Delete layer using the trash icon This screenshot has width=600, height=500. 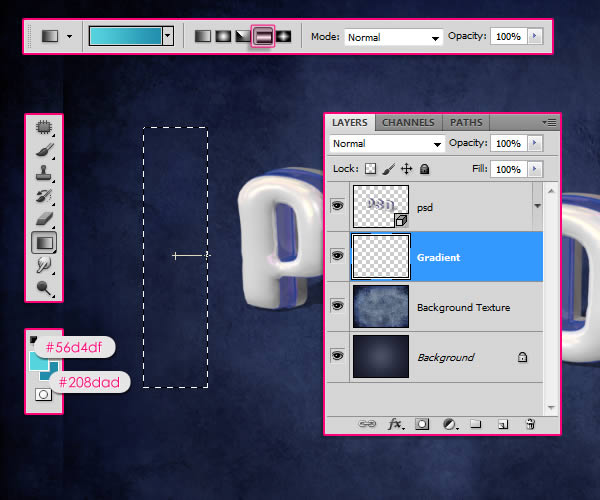coord(531,424)
